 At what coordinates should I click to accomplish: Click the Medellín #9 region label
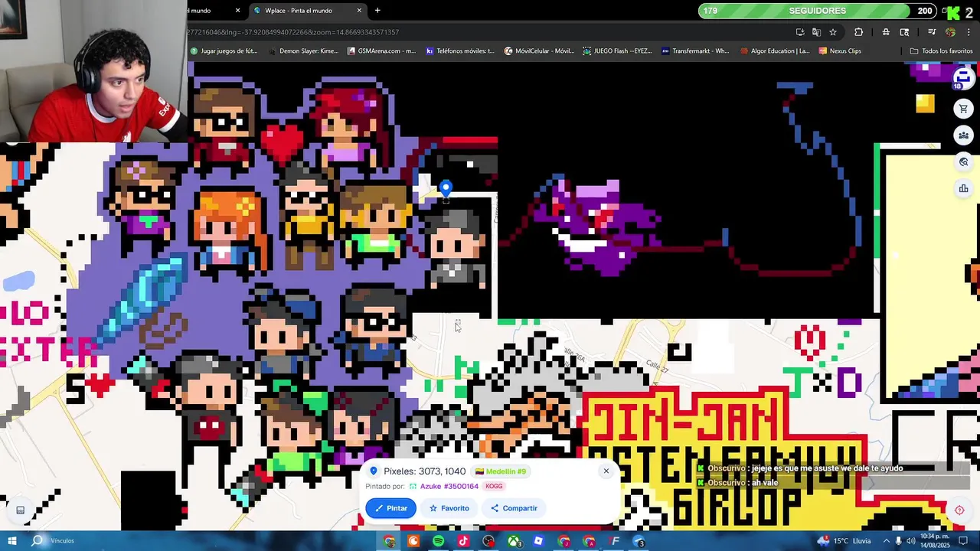pyautogui.click(x=501, y=471)
